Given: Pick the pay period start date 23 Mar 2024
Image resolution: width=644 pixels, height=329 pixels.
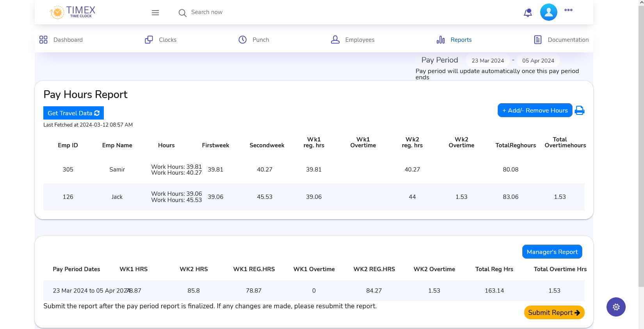Looking at the screenshot, I should [487, 61].
